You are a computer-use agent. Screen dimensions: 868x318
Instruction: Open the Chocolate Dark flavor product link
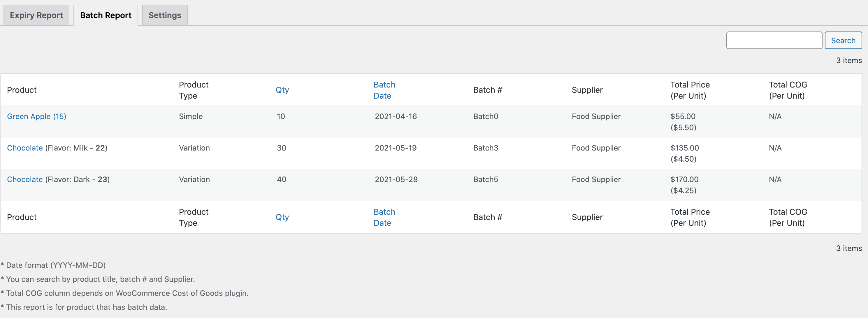[24, 179]
